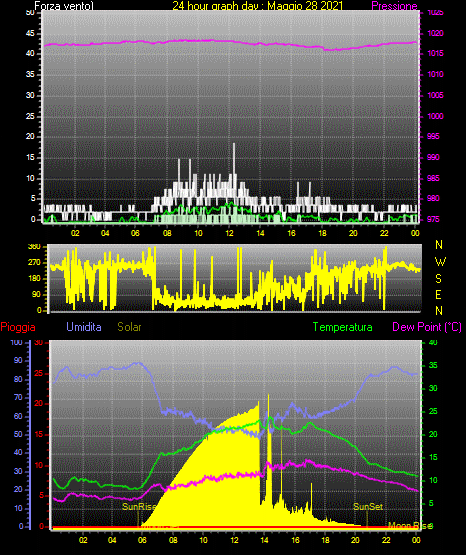Click the 'Moon Rise' marker label
The width and height of the screenshot is (466, 555).
[410, 526]
